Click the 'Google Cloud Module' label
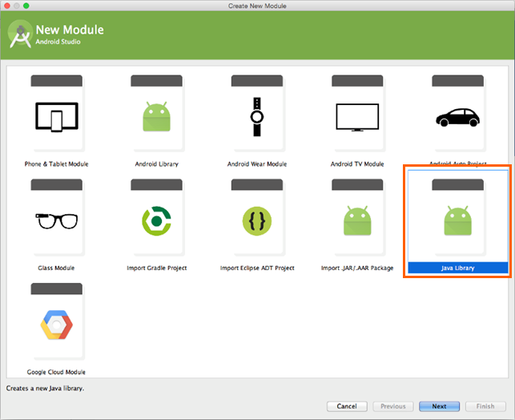The image size is (515, 420). coord(56,372)
